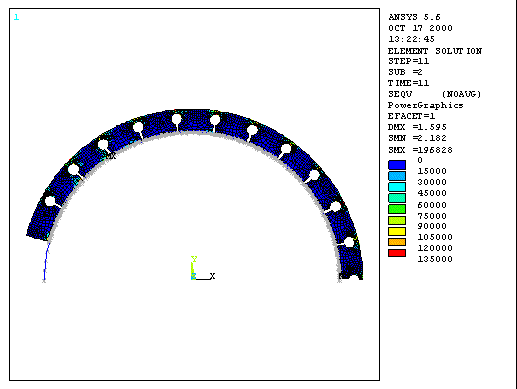This screenshot has height=389, width=517.
Task: Click the green 60000 legend swatch
Action: click(x=397, y=209)
